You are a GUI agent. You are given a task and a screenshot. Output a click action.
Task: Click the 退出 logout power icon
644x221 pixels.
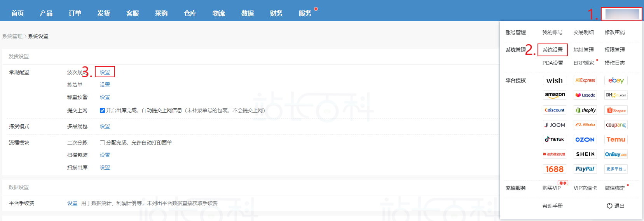(x=609, y=206)
